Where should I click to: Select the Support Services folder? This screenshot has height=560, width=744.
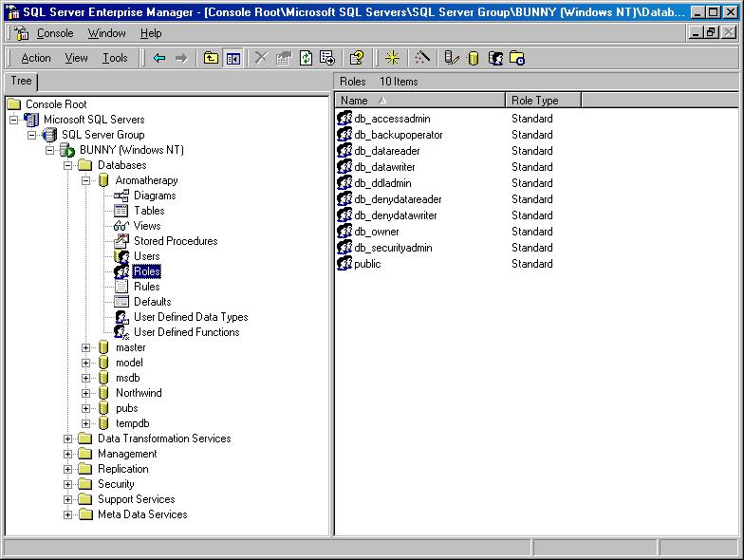coord(137,499)
